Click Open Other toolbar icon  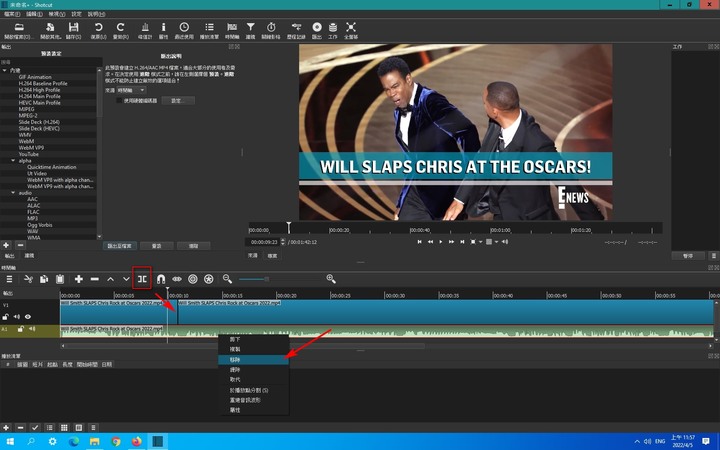(x=50, y=28)
